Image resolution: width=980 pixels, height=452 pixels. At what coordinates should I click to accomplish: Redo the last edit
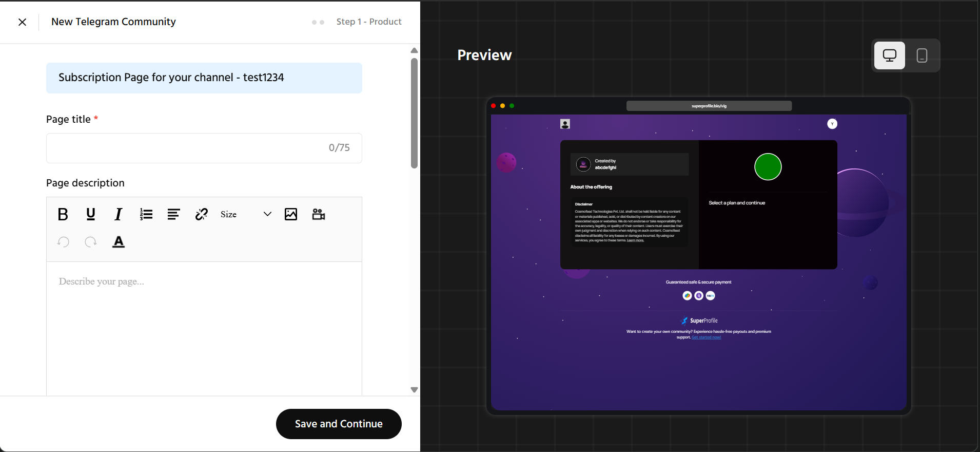coord(91,242)
